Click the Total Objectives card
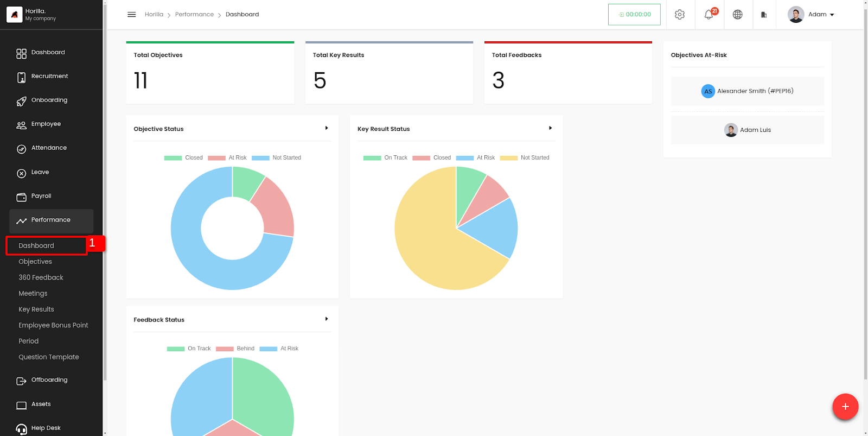 pos(210,73)
